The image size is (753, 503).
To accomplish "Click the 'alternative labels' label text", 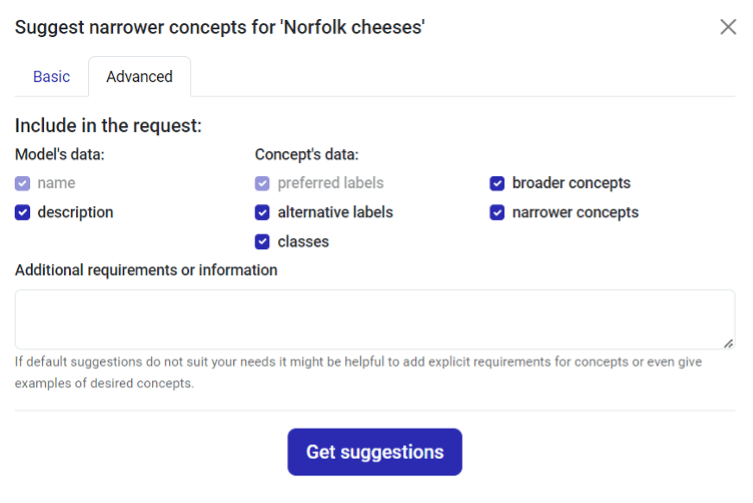I will click(335, 212).
